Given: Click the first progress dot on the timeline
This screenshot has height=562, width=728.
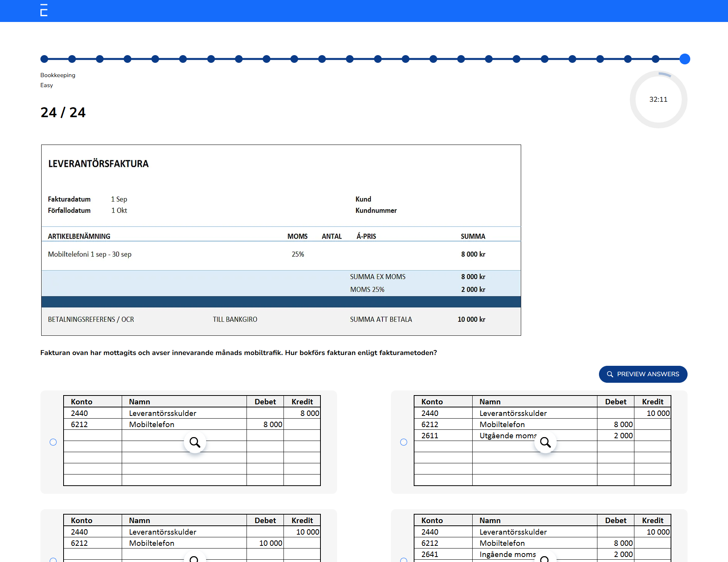Looking at the screenshot, I should (44, 59).
